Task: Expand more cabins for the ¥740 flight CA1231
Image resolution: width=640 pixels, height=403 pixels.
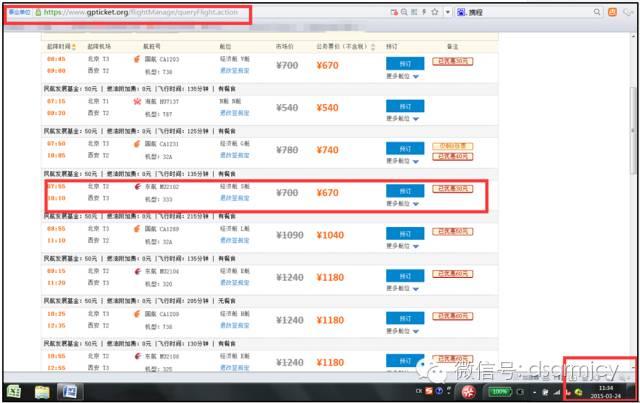Action: click(x=403, y=160)
